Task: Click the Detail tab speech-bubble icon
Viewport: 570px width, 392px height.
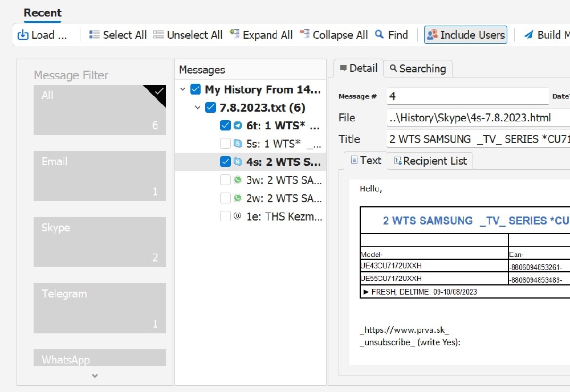Action: (x=343, y=68)
